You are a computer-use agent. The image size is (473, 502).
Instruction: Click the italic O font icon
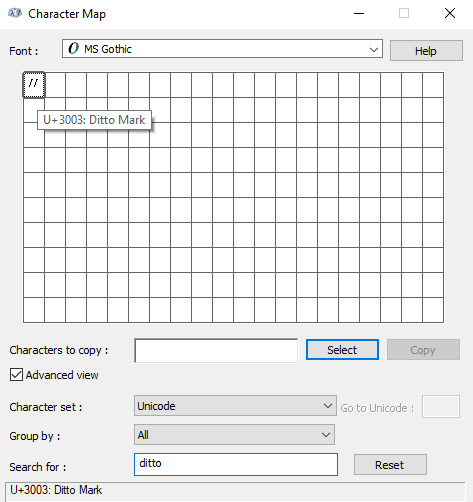click(x=74, y=49)
